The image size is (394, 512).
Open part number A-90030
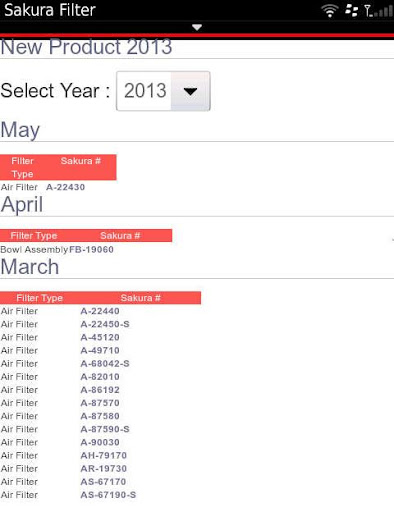[100, 442]
